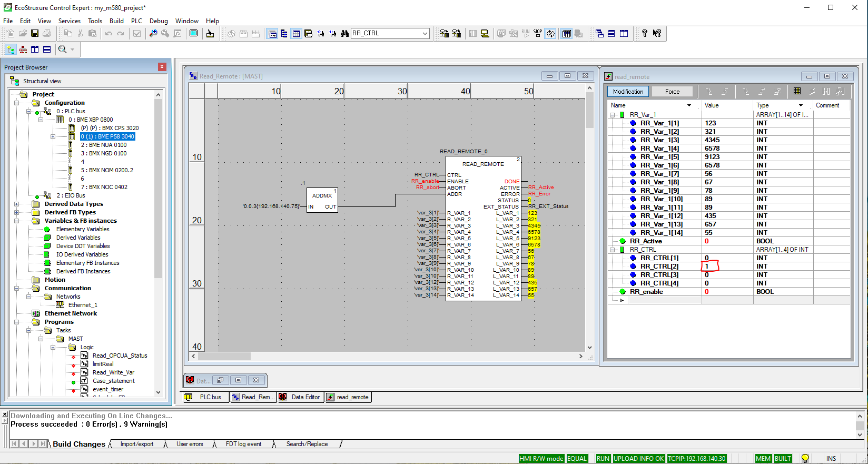Viewport: 868px width, 464px height.
Task: Click the TCPIP:192.168.140.30 status indicator
Action: [697, 459]
